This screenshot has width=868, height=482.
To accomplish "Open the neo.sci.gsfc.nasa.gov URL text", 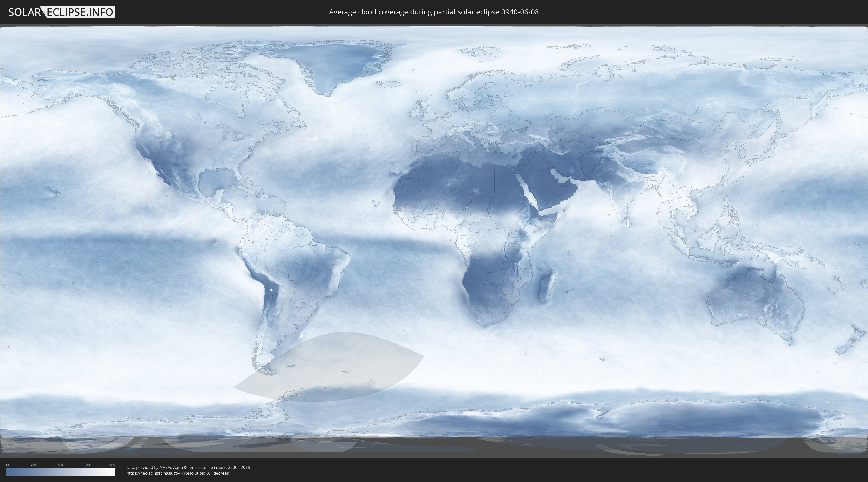I will pos(153,473).
